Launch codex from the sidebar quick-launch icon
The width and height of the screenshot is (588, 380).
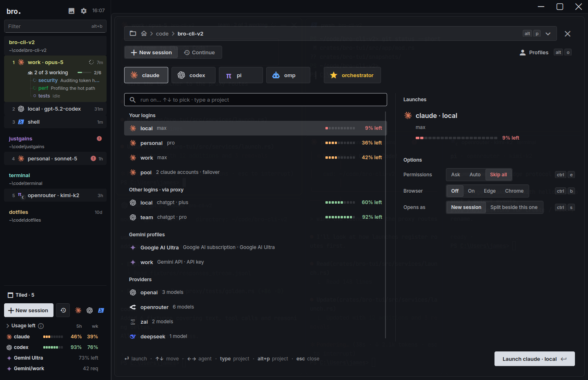click(90, 310)
